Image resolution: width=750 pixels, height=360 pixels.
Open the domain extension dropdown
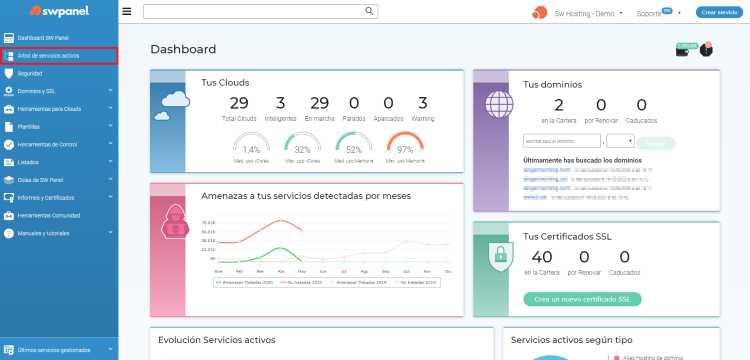pos(621,142)
